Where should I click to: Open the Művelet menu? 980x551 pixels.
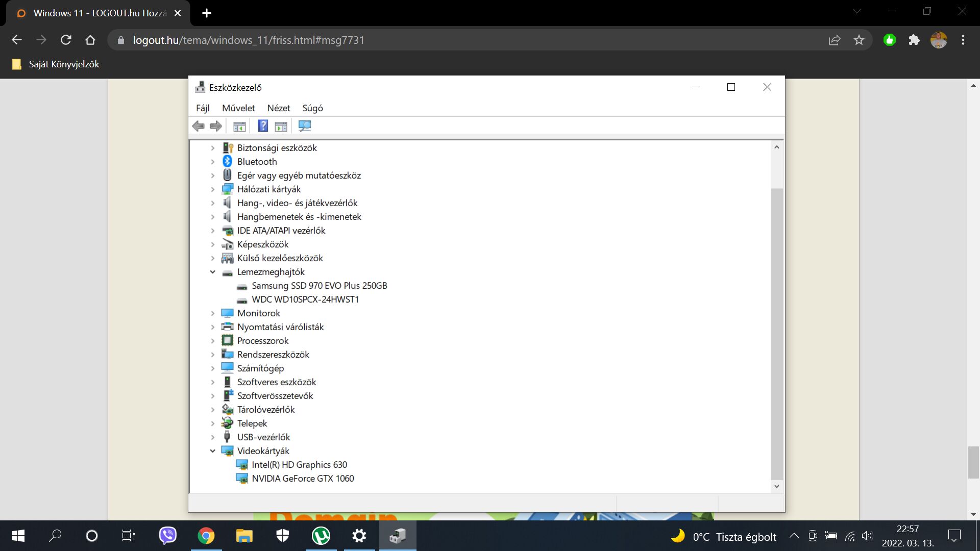click(x=238, y=108)
